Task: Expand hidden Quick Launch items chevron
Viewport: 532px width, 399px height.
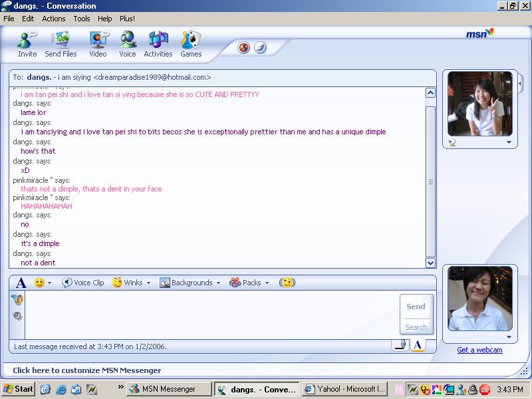Action: 120,386
